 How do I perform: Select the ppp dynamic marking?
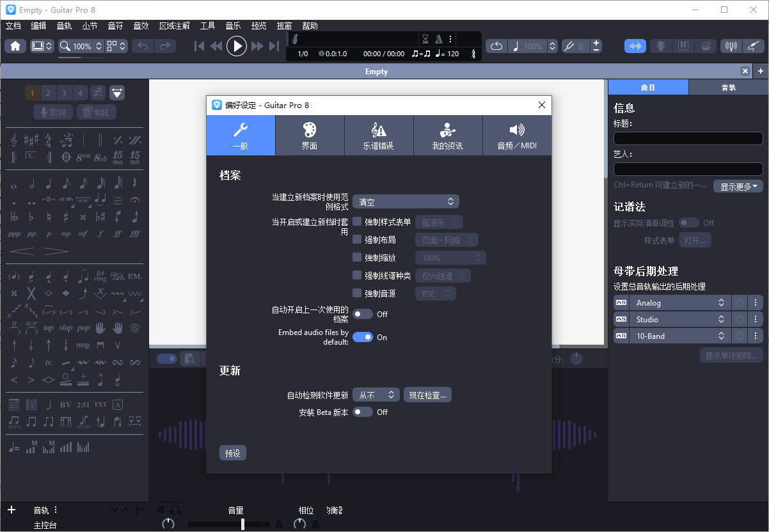tap(14, 234)
